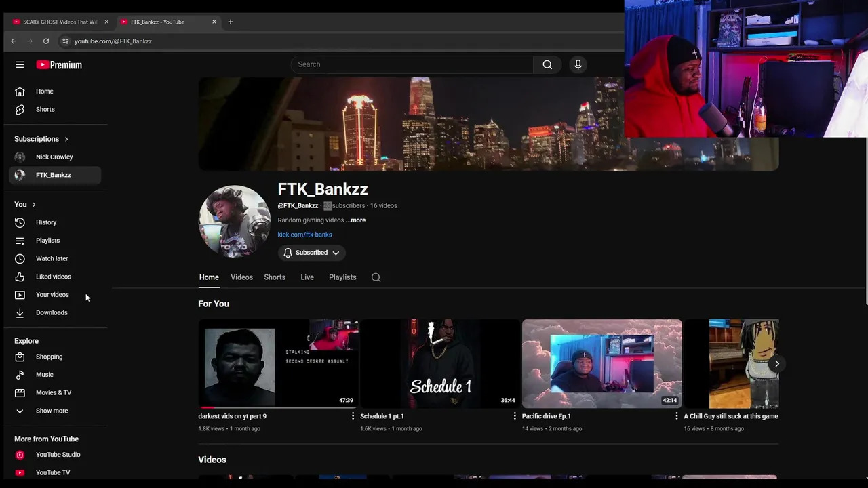This screenshot has width=868, height=488.
Task: Click the A Chill Guy video thumbnail
Action: pyautogui.click(x=731, y=363)
